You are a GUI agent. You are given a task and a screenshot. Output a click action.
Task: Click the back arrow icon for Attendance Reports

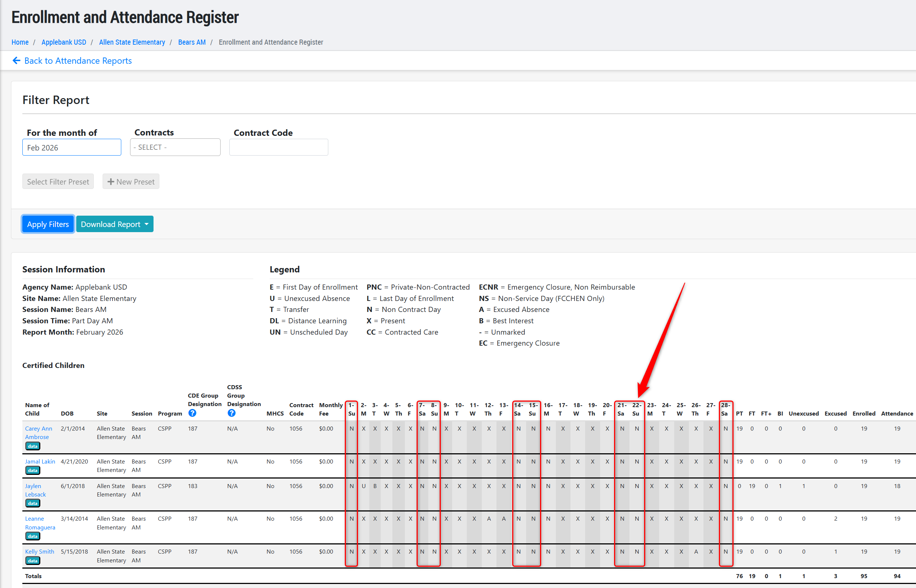(16, 61)
